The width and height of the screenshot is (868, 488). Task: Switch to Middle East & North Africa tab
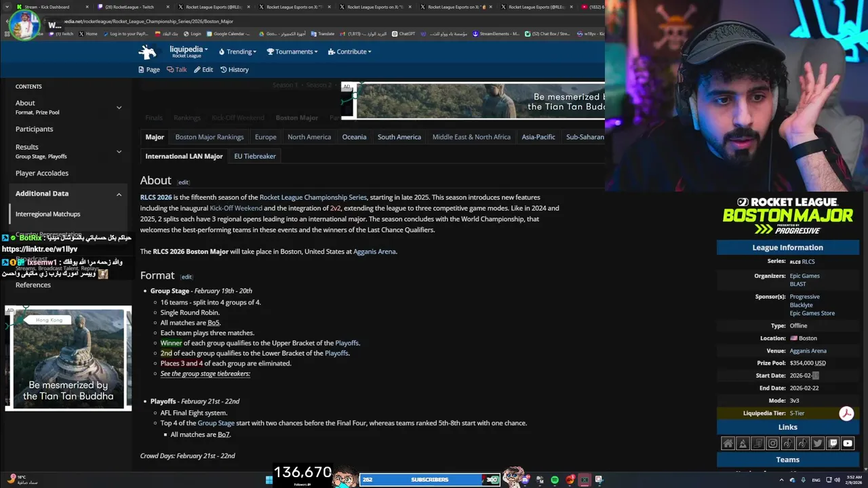pyautogui.click(x=471, y=137)
